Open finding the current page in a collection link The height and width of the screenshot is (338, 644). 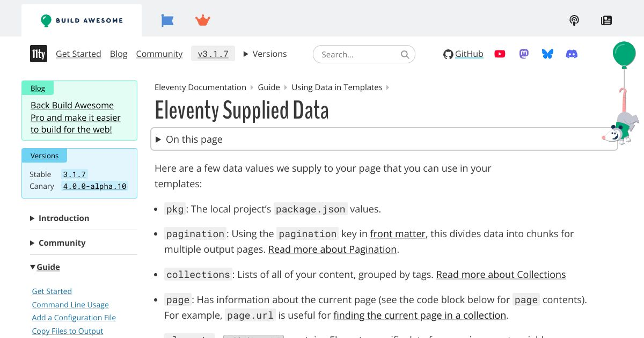pyautogui.click(x=420, y=315)
